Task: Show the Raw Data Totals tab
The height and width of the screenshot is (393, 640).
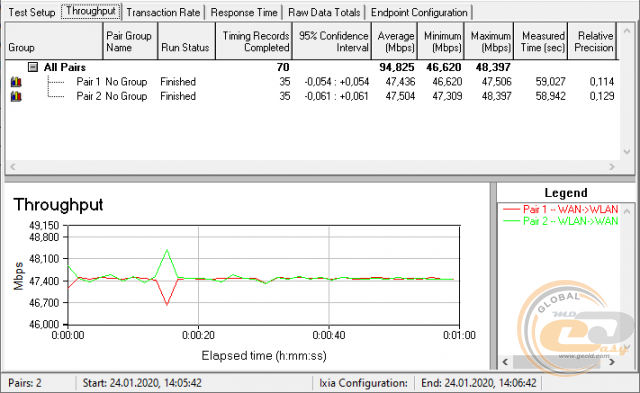Action: [x=324, y=12]
